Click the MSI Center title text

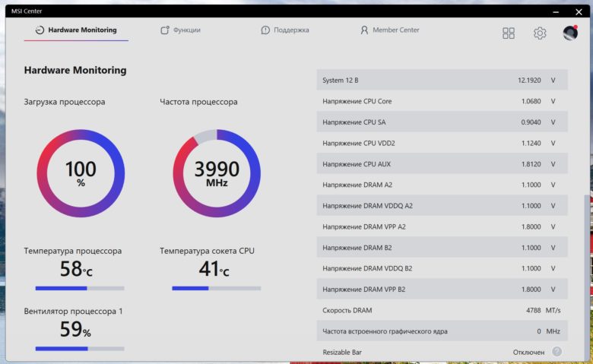27,11
